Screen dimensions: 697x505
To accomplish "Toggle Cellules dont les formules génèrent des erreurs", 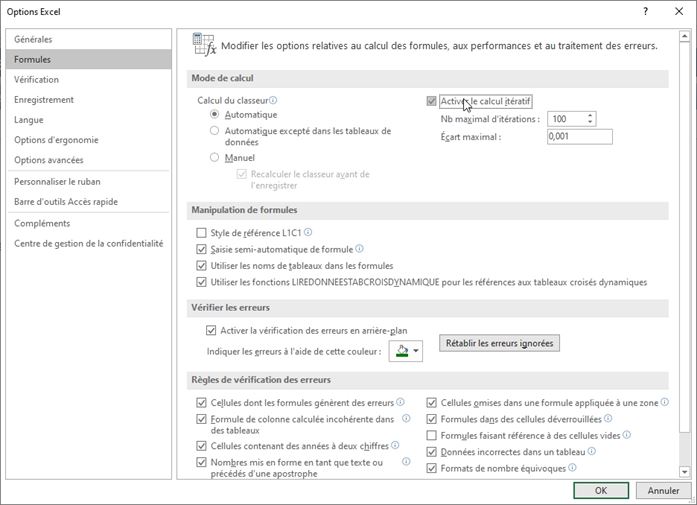I will 201,403.
